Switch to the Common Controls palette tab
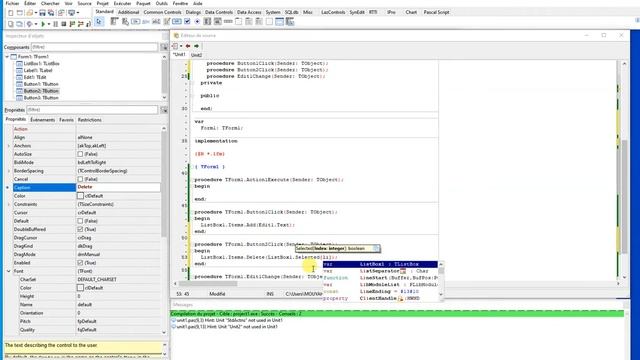The width and height of the screenshot is (640, 360). click(x=162, y=12)
